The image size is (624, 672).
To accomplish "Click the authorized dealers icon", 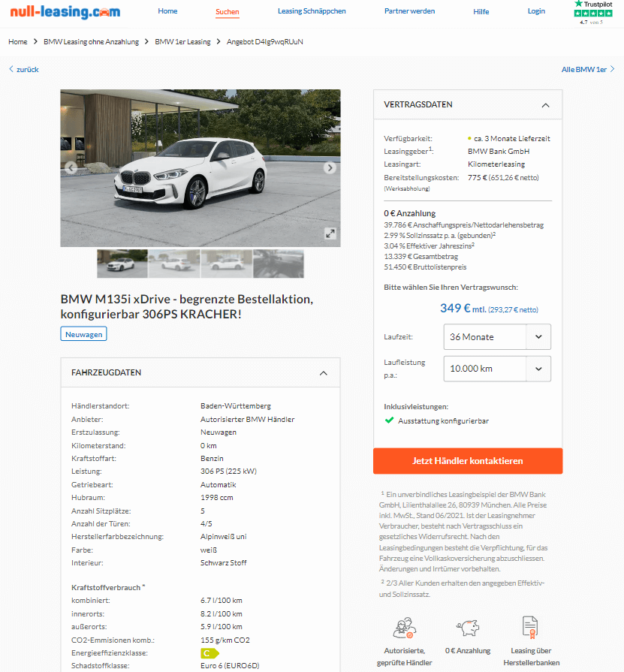I will pos(404,628).
